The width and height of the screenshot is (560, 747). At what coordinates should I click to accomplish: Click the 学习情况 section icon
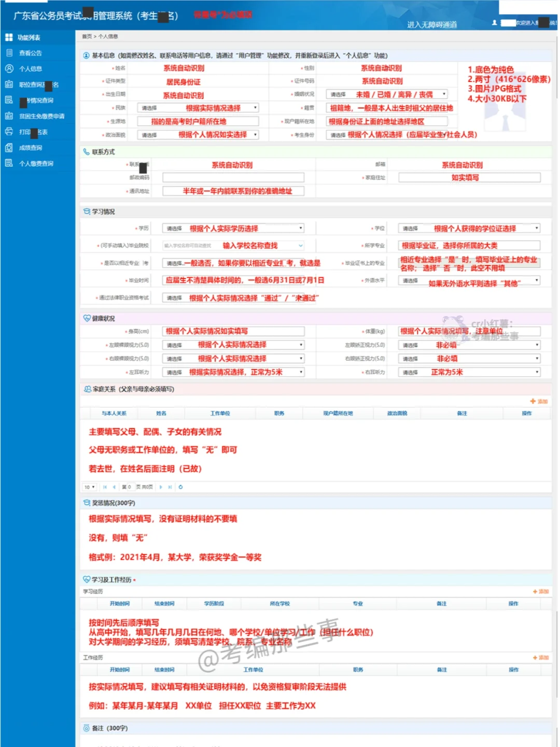coord(87,212)
